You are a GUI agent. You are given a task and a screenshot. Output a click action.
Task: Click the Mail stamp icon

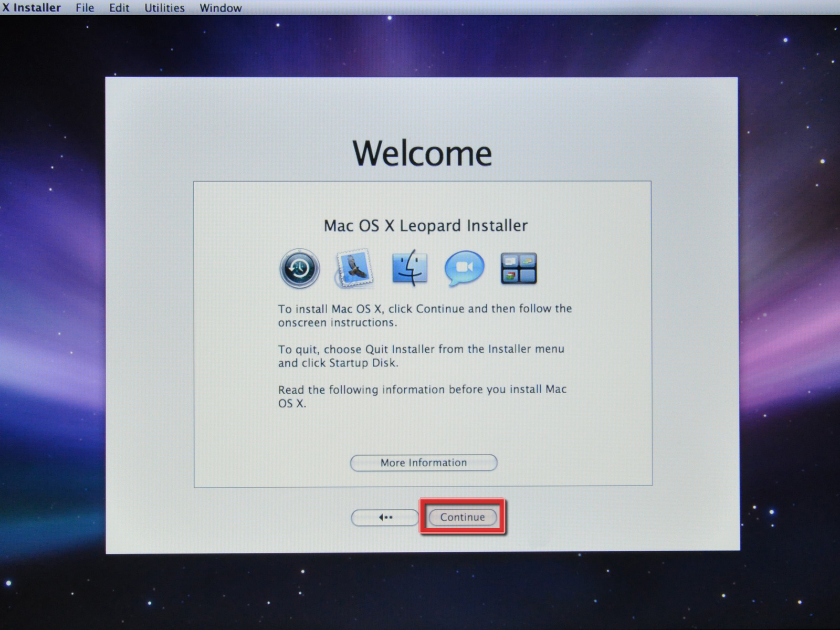click(x=355, y=268)
